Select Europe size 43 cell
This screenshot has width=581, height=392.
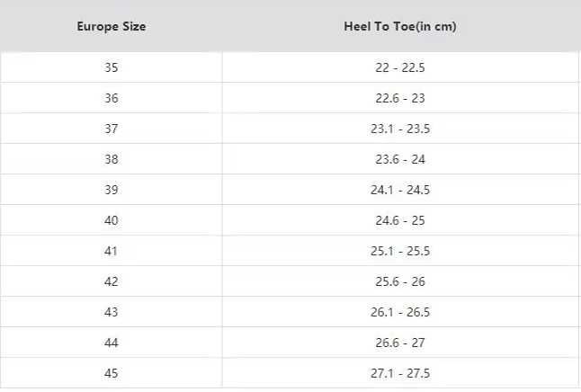[x=111, y=312]
